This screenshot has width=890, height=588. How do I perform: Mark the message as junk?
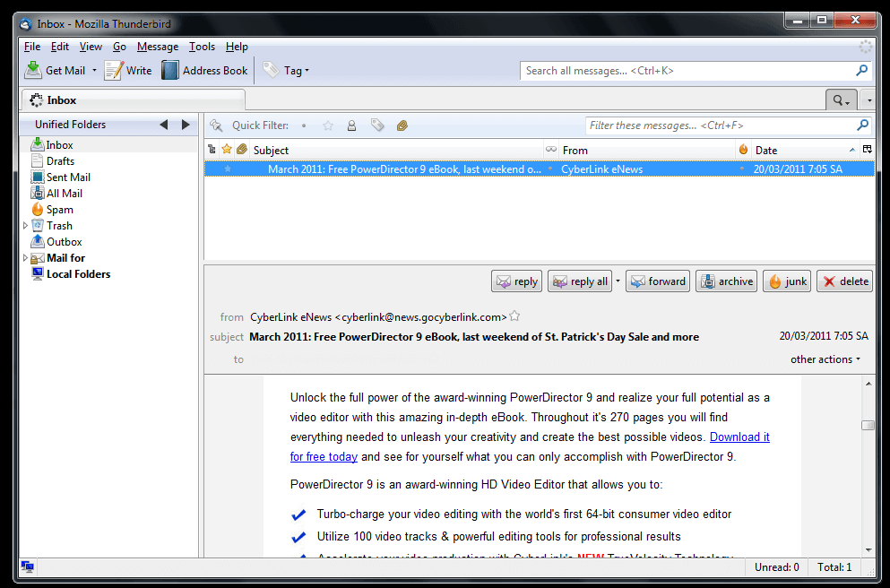click(x=787, y=281)
